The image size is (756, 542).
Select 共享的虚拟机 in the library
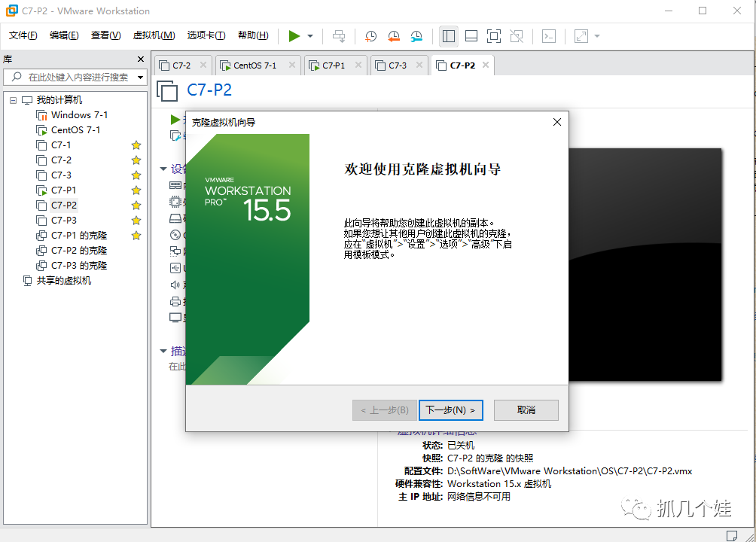click(x=64, y=281)
